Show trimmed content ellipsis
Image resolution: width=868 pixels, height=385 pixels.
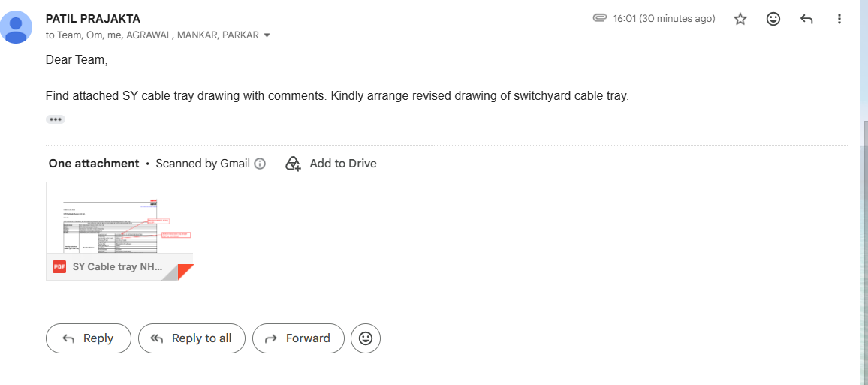[x=56, y=119]
